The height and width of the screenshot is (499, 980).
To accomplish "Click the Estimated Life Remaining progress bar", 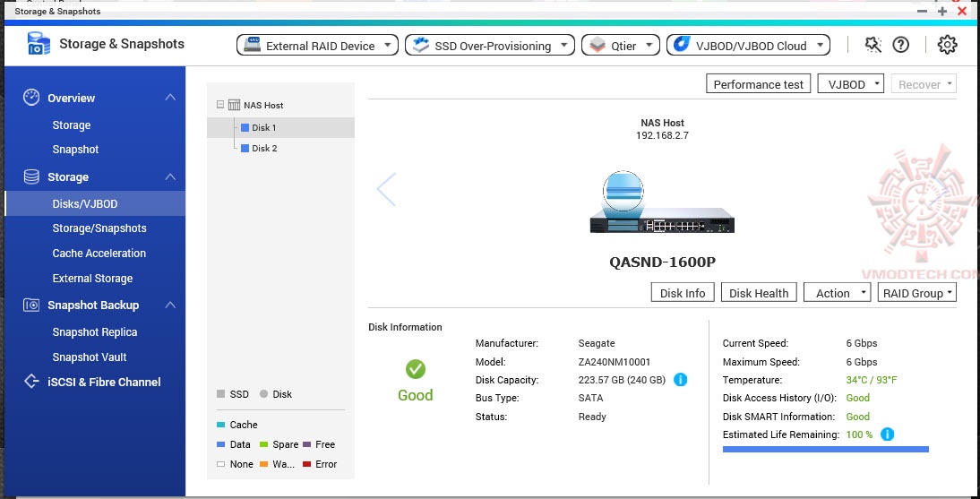I will [826, 449].
